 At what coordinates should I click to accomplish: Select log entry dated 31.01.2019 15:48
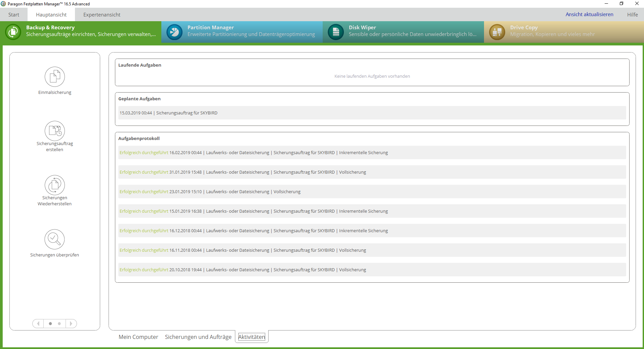[x=372, y=172]
